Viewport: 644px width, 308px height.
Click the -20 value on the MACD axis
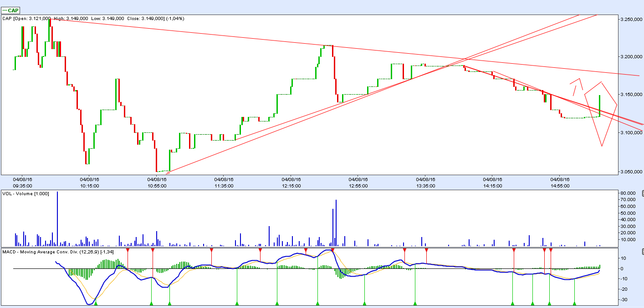click(624, 289)
